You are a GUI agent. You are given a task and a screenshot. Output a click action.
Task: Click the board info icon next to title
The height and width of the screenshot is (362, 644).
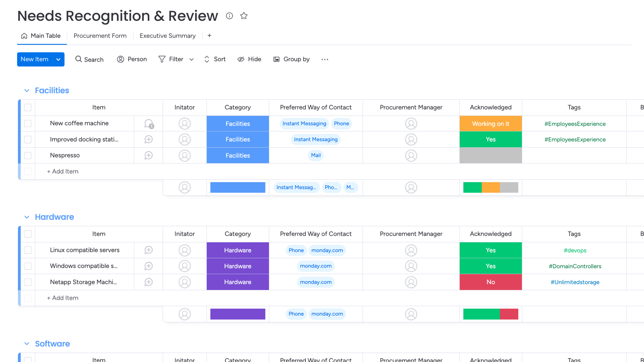click(229, 16)
